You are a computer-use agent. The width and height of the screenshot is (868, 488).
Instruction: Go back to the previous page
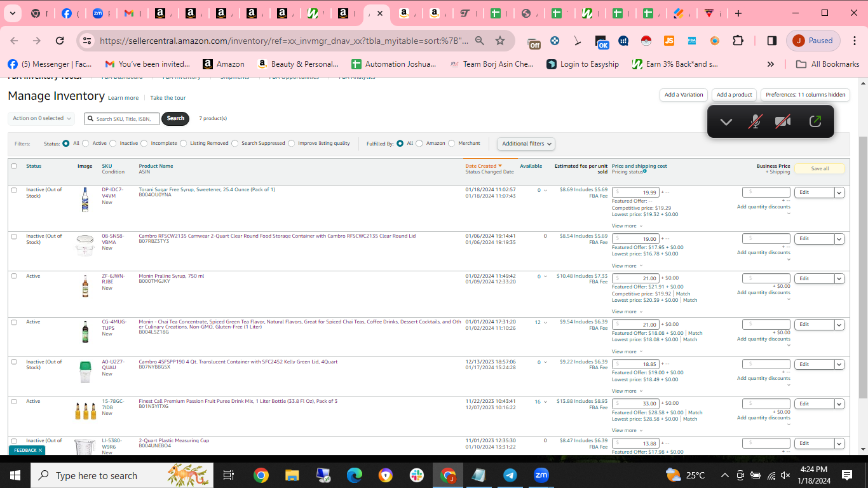pyautogui.click(x=14, y=41)
